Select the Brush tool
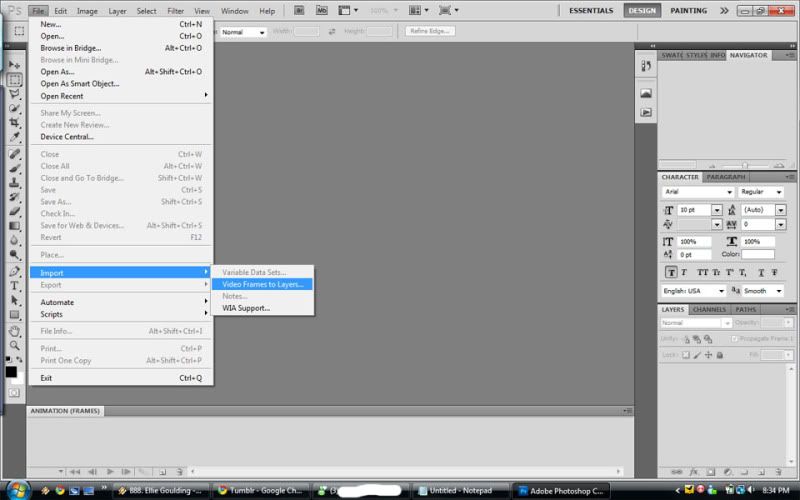 (14, 168)
